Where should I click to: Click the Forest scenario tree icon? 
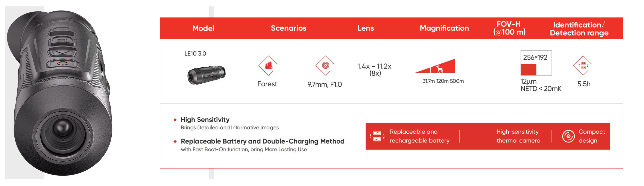268,66
